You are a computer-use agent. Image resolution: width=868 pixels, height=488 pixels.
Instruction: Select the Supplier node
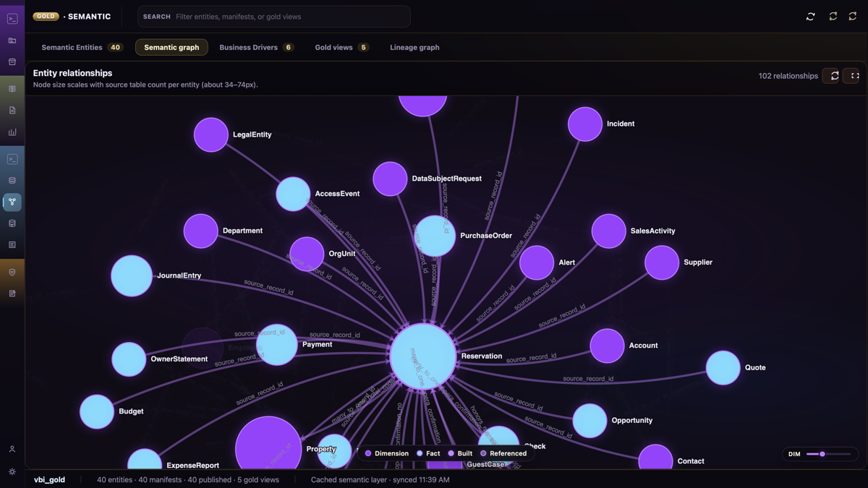tap(662, 262)
